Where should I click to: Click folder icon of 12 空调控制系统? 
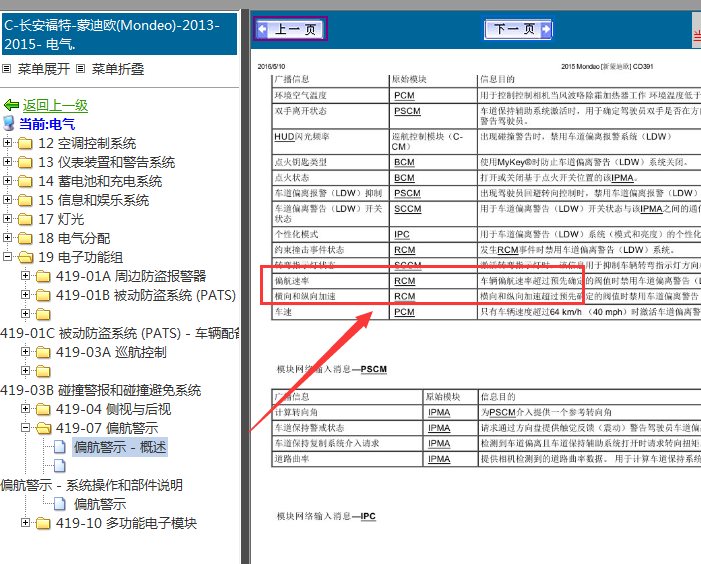click(x=25, y=143)
